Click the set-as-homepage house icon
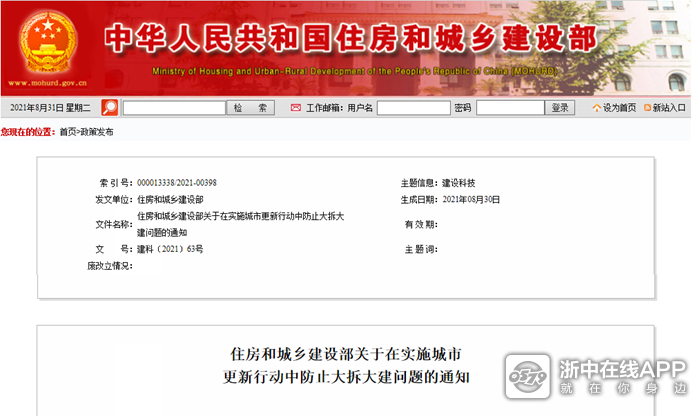 click(x=596, y=108)
